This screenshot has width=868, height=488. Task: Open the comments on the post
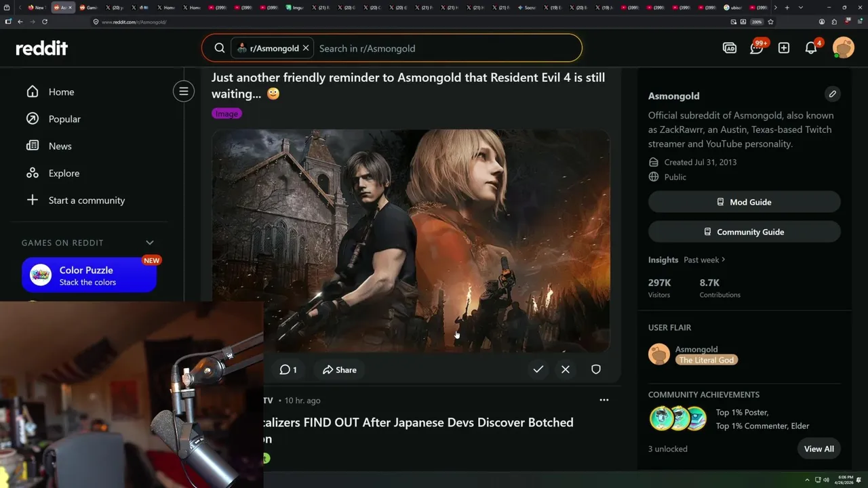288,369
